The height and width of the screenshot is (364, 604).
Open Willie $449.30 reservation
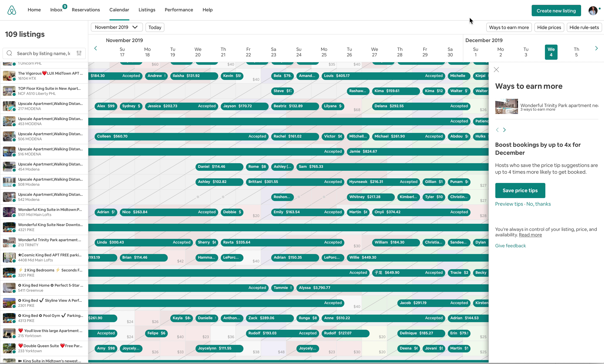tap(418, 257)
